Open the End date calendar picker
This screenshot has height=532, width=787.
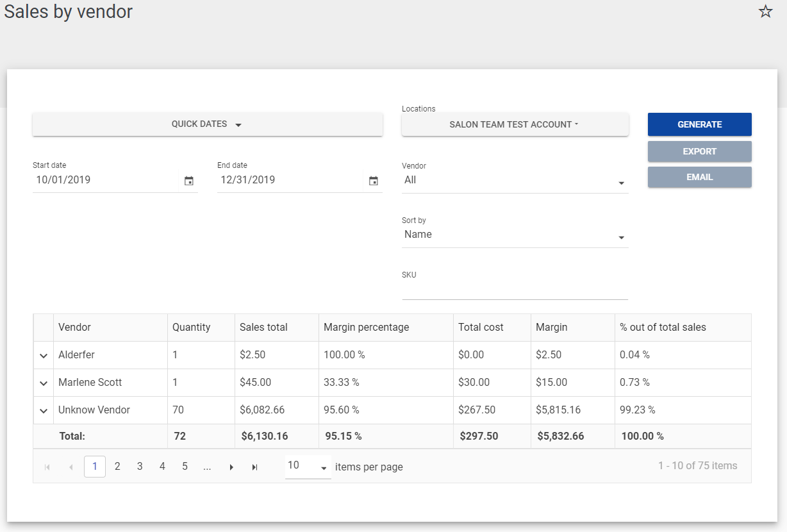pos(374,181)
